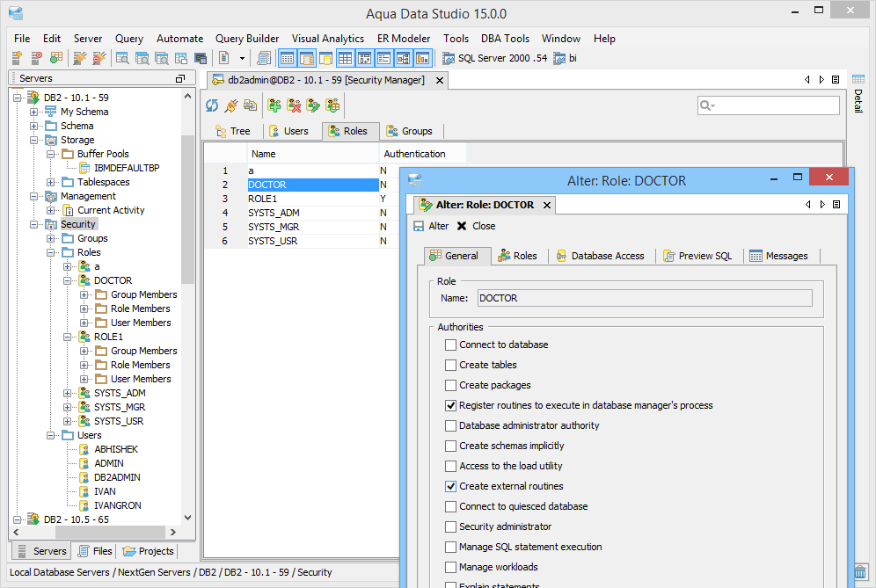Screen dimensions: 876x588
Task: Click the server icon with red minus
Action: pos(36,57)
